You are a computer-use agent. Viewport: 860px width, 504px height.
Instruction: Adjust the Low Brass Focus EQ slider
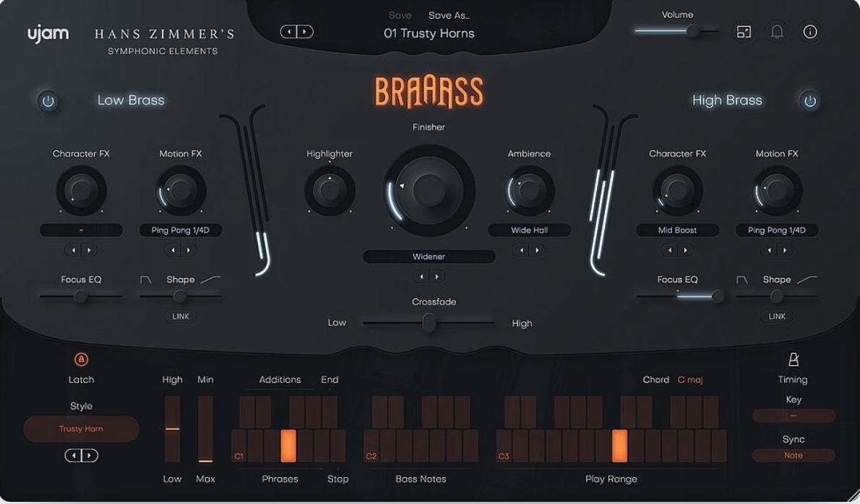coord(81,296)
